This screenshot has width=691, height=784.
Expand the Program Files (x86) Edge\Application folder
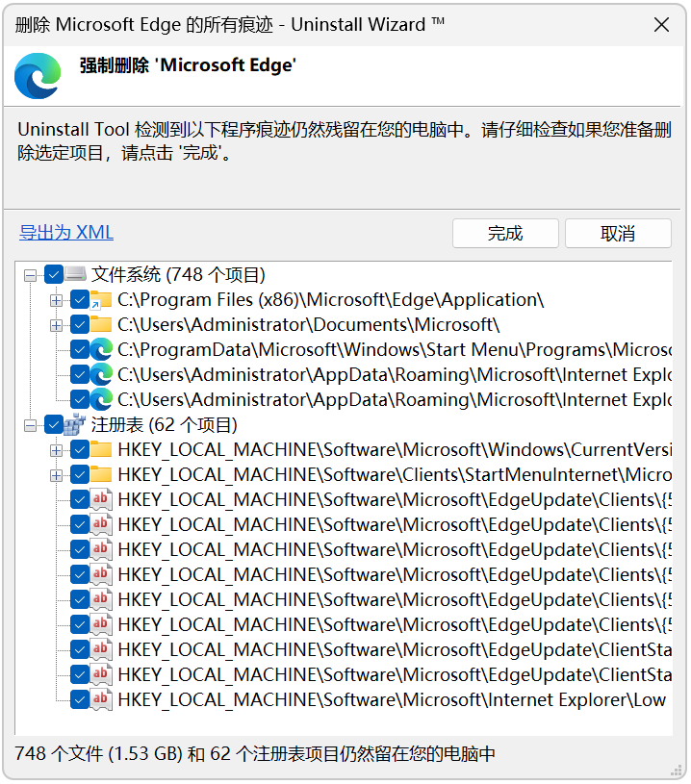click(56, 300)
